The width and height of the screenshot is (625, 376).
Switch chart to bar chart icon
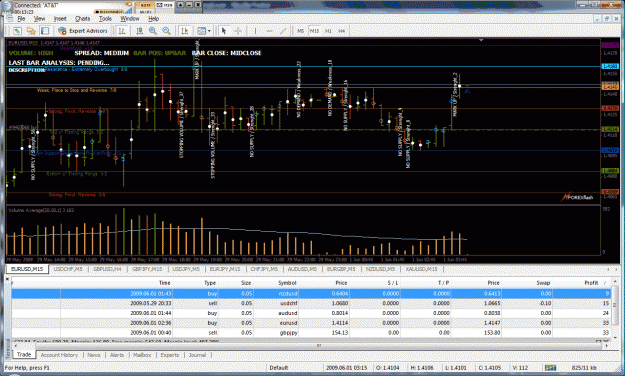tap(122, 31)
